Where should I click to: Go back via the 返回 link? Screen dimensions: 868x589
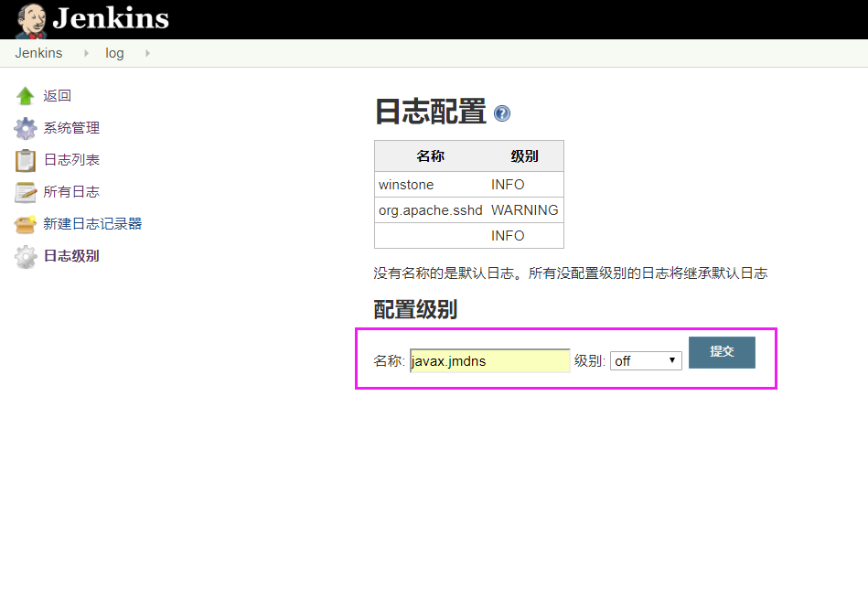click(57, 96)
